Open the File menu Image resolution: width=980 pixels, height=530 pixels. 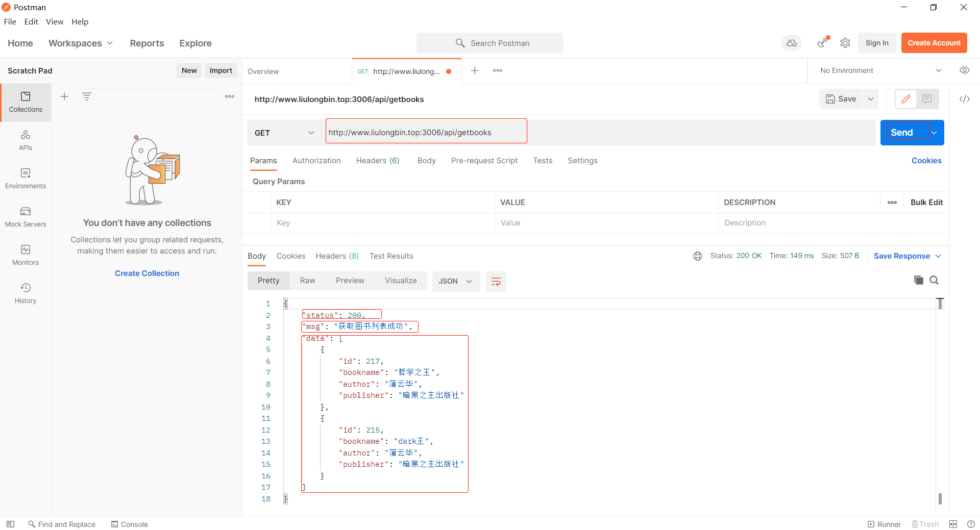[10, 21]
